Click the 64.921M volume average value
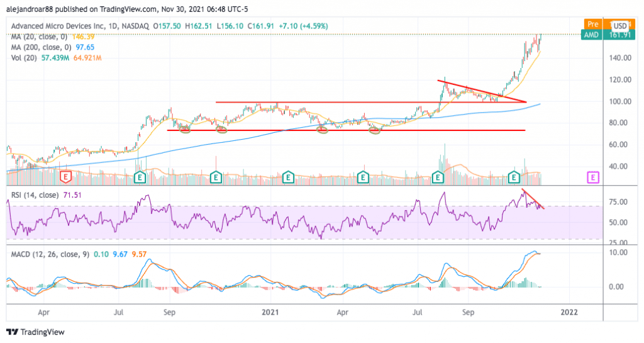 click(87, 58)
